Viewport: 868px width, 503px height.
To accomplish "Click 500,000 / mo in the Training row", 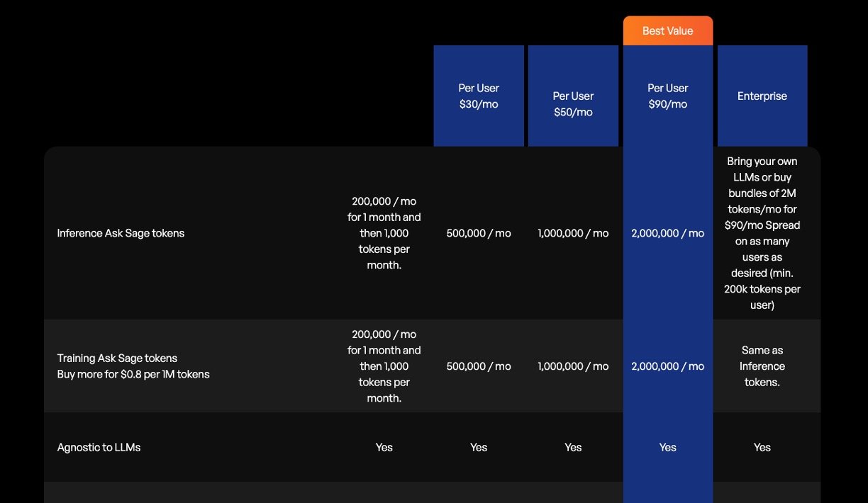I will click(479, 366).
